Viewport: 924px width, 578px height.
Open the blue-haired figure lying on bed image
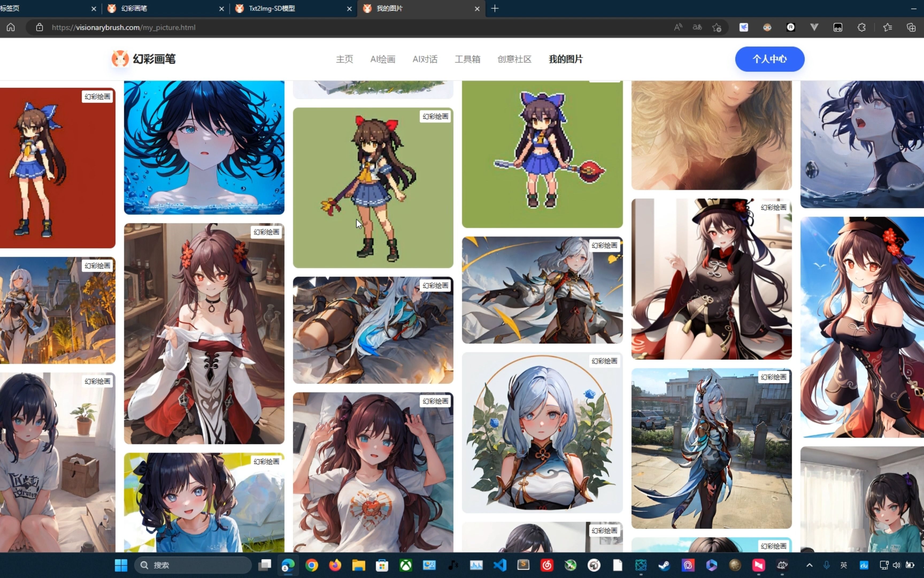click(373, 330)
